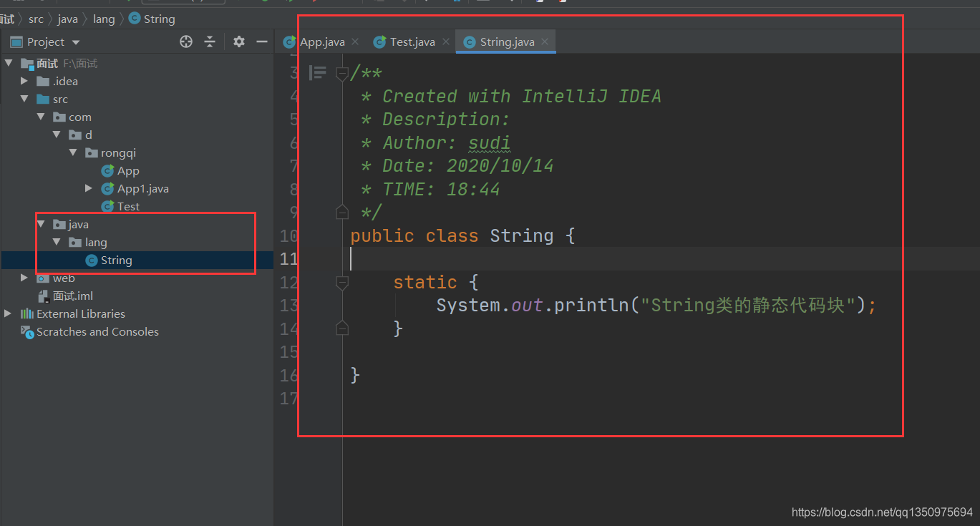The height and width of the screenshot is (526, 980).
Task: Click the collapse all icon in Project panel
Action: 210,42
